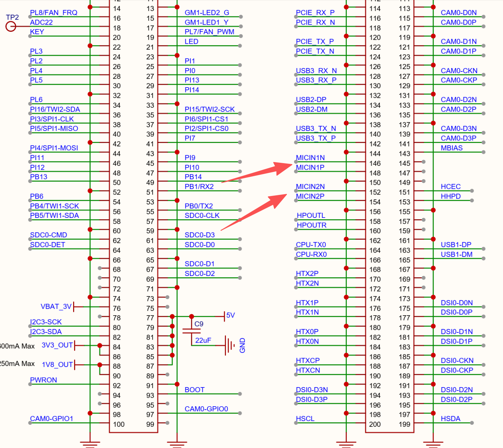Click the VBAT_3V power net label
503x448 pixels.
click(56, 306)
